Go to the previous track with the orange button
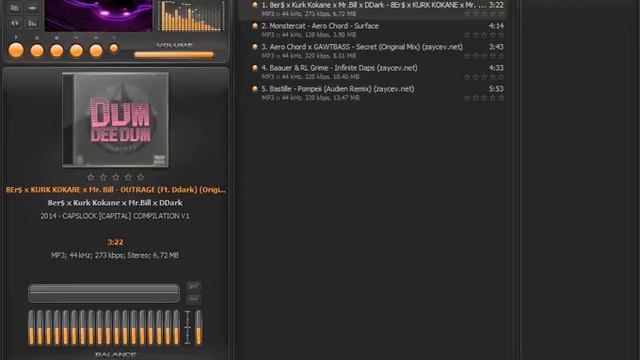 click(x=76, y=51)
